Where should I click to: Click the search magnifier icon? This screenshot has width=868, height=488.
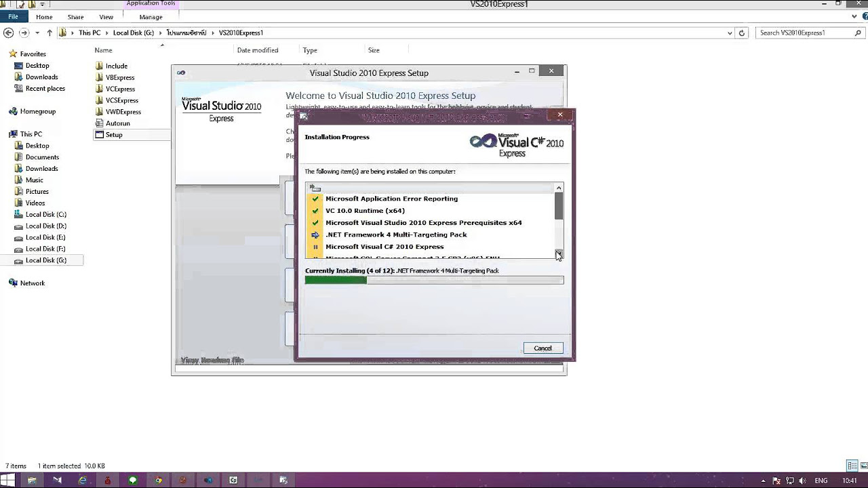[x=858, y=33]
